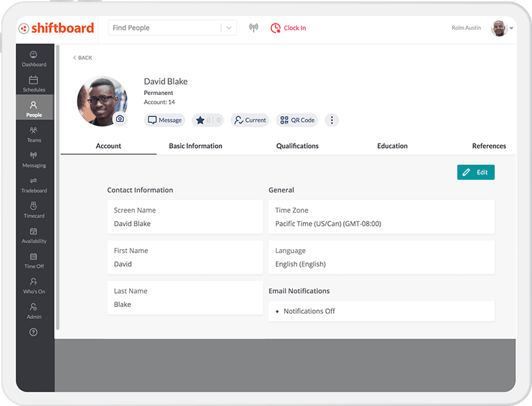This screenshot has width=532, height=406.
Task: Go BACK to the previous page
Action: [x=82, y=58]
